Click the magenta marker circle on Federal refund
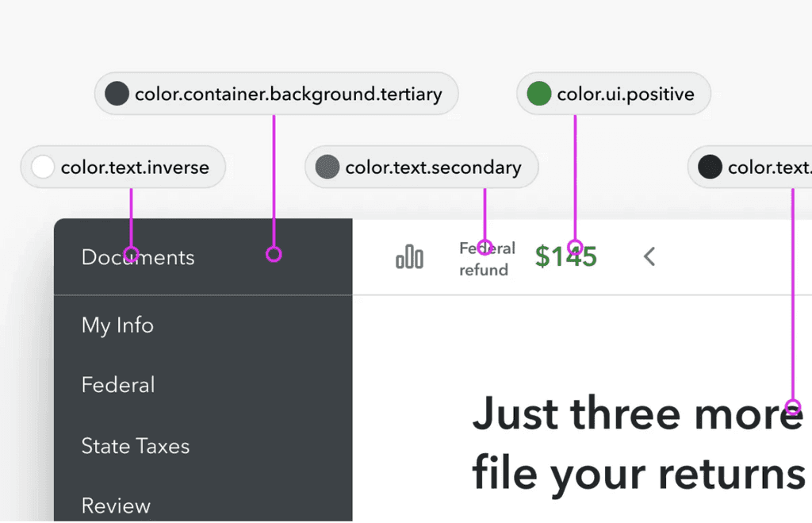Viewport: 812px width, 523px height. pyautogui.click(x=487, y=248)
